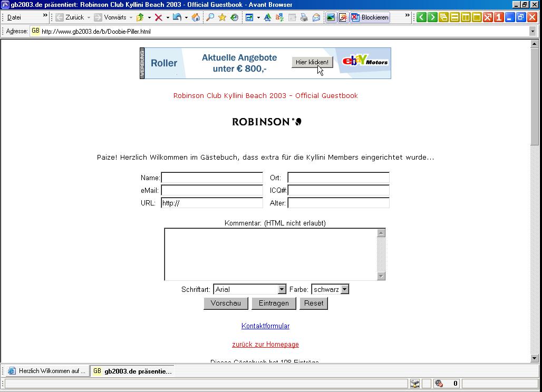The image size is (542, 392).
Task: Click the translate/encoding letters icon
Action: [x=279, y=17]
